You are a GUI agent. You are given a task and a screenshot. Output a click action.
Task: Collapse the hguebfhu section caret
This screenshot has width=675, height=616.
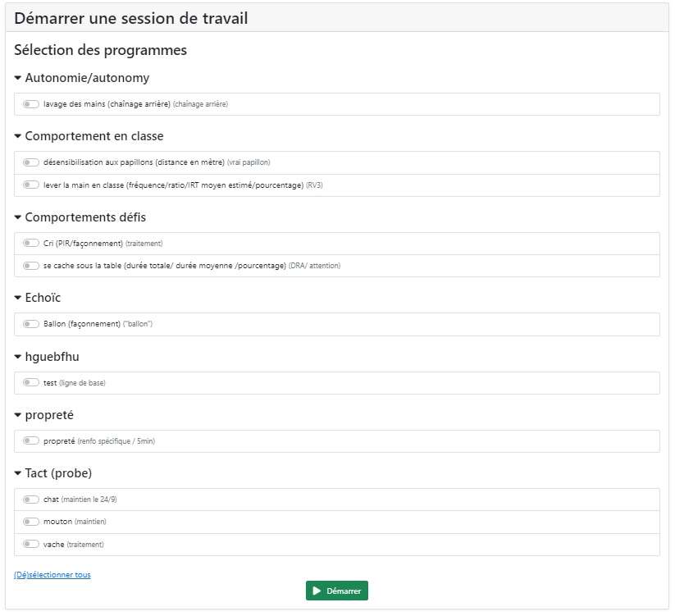(x=18, y=357)
